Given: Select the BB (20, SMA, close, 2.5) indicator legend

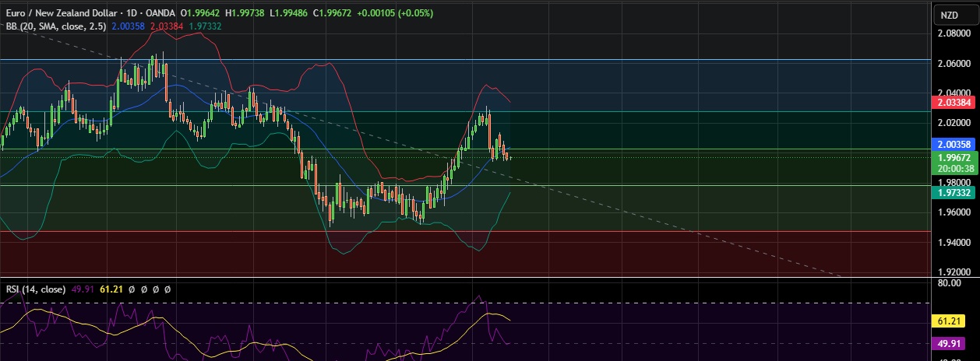Looking at the screenshot, I should pyautogui.click(x=56, y=26).
